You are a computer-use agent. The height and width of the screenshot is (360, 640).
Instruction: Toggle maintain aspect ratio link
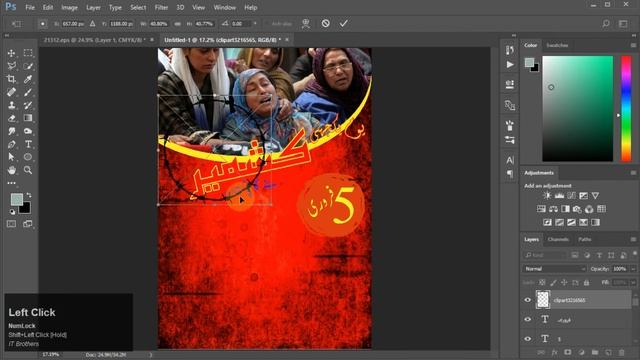178,24
